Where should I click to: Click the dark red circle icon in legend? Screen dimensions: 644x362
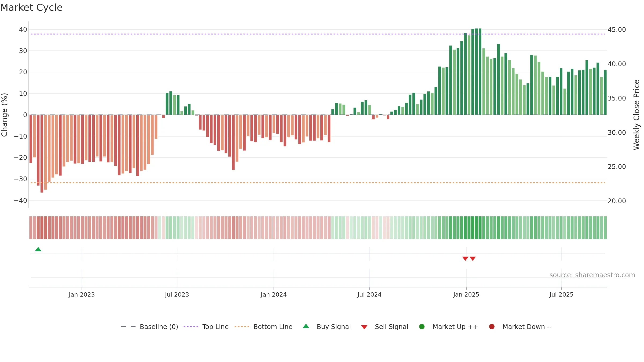click(492, 327)
